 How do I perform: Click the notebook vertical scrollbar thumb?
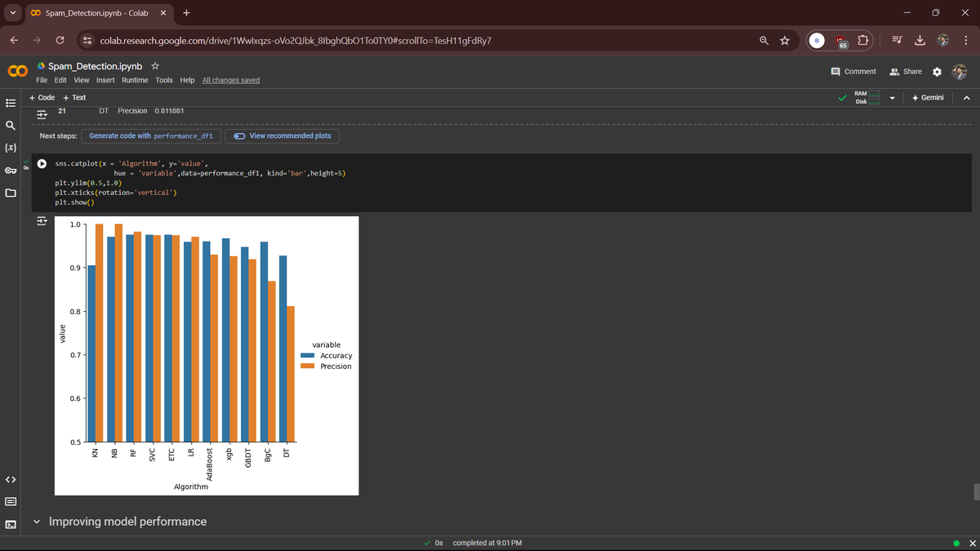(975, 492)
